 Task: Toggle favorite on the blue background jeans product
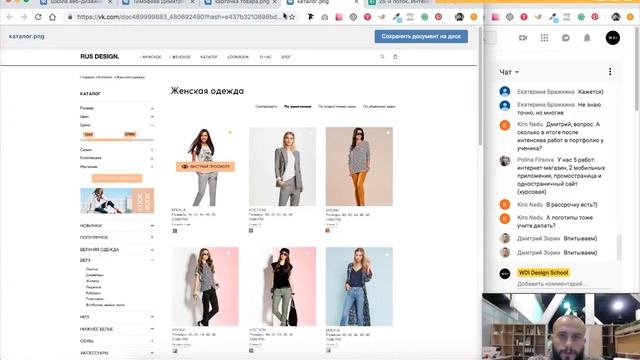tap(387, 255)
